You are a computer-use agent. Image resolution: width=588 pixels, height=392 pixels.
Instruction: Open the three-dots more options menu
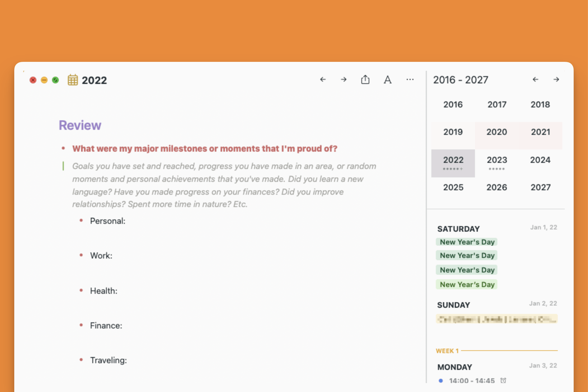410,80
